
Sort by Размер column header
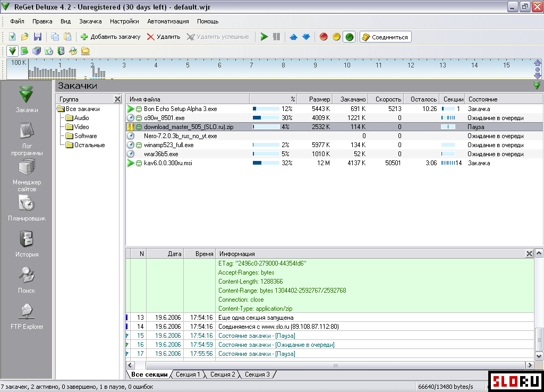point(314,99)
